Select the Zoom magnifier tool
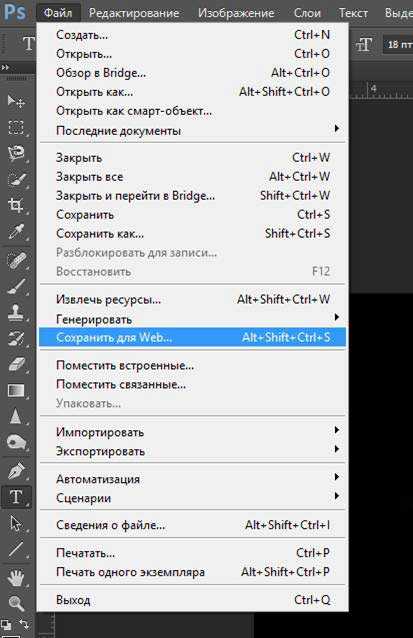This screenshot has height=638, width=413. point(16,603)
